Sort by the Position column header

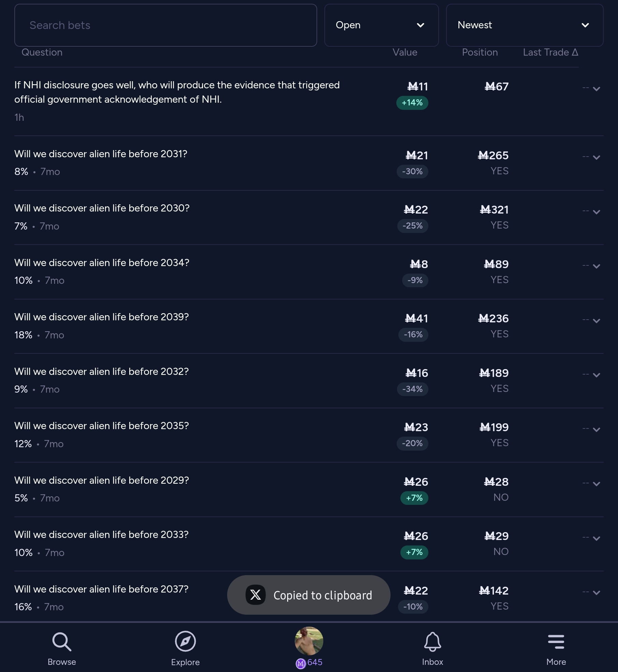point(480,52)
